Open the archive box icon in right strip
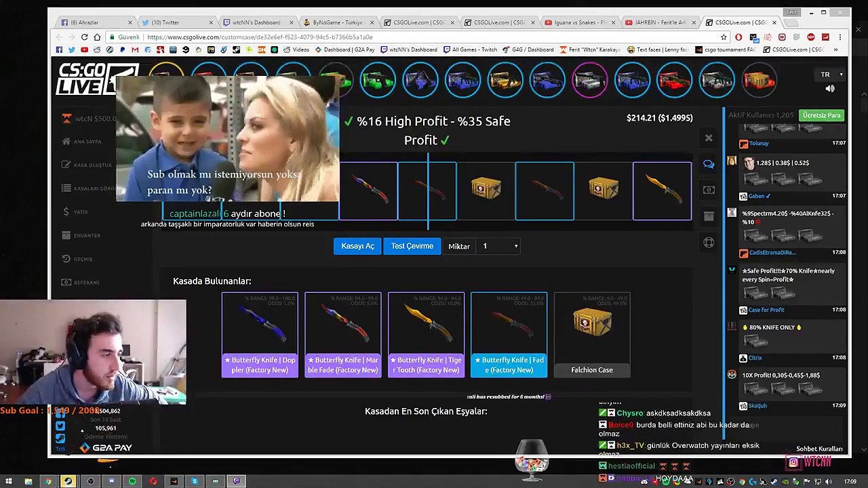This screenshot has height=488, width=868. [709, 216]
